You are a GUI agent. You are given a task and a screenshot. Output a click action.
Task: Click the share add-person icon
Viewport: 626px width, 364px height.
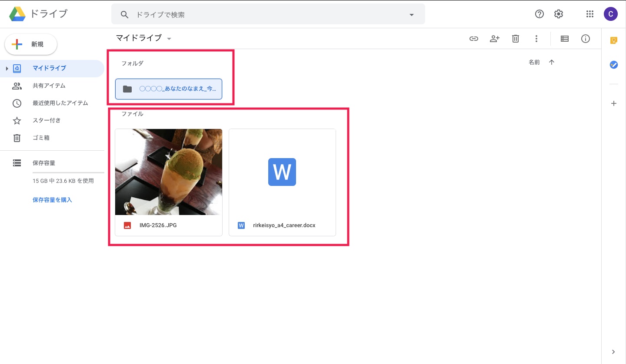495,39
